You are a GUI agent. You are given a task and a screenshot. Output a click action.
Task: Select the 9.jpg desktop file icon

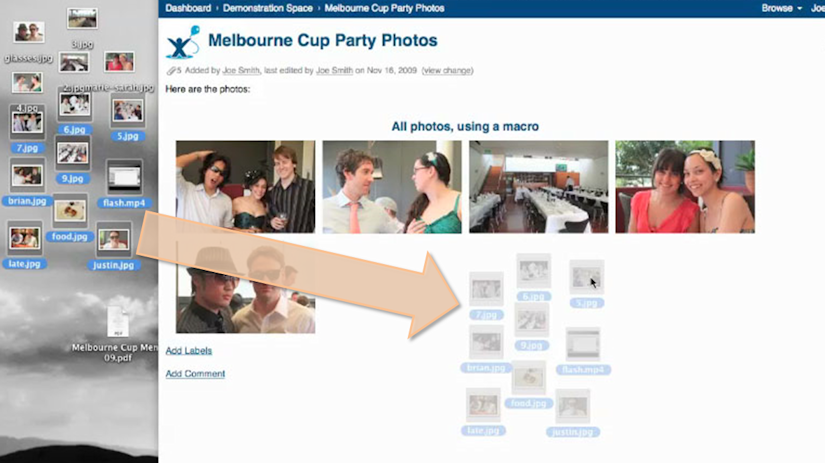(73, 153)
